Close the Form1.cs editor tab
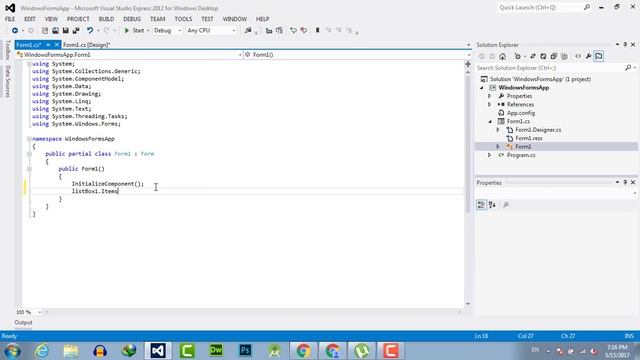 [x=57, y=45]
